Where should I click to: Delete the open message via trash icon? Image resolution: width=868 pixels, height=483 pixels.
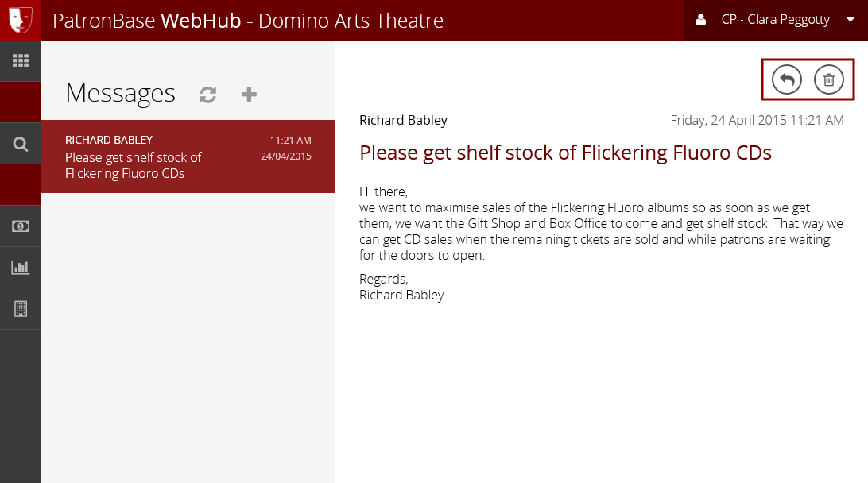[829, 79]
